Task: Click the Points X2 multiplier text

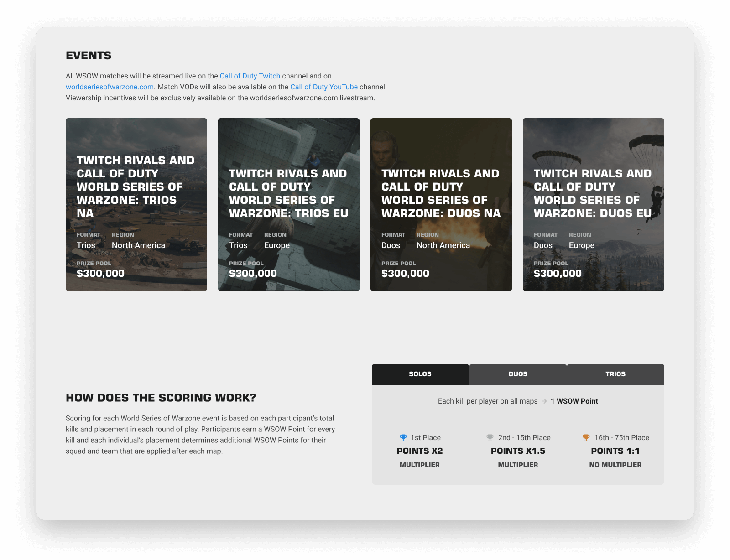Action: coord(420,451)
